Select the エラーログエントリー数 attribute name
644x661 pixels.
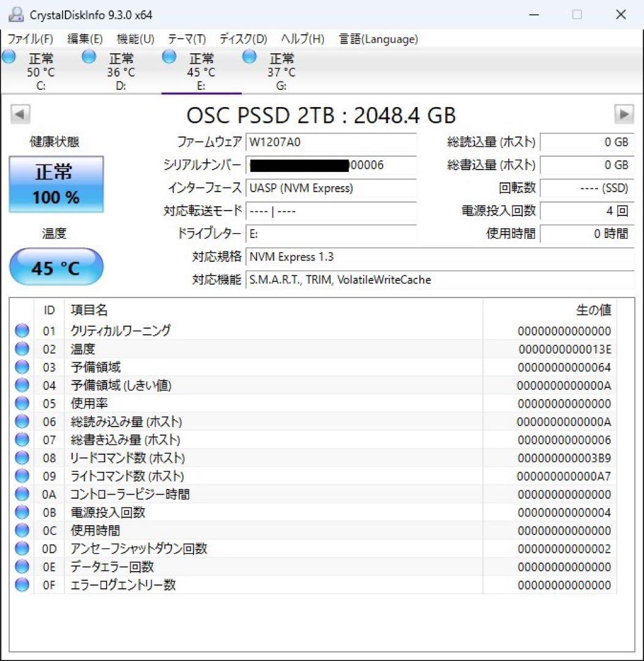tap(122, 584)
